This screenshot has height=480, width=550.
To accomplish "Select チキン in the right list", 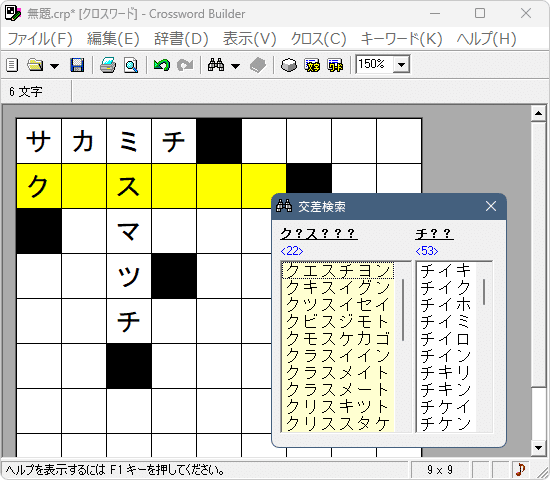I will (446, 389).
